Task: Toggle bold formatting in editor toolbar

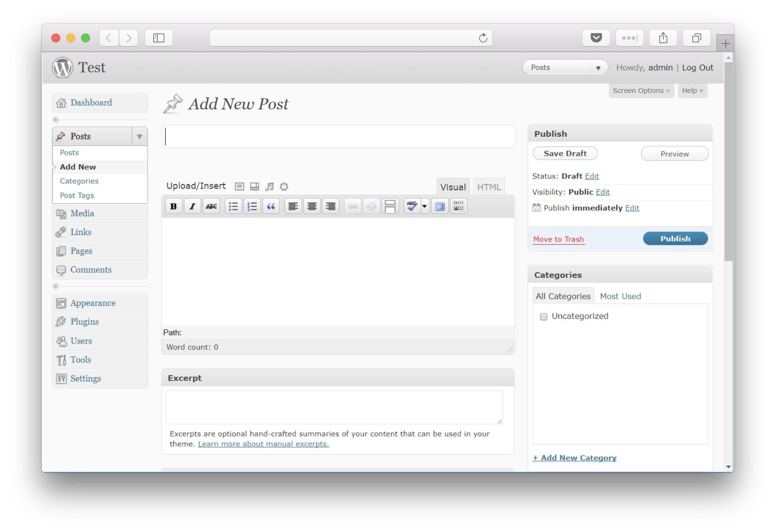Action: [173, 206]
